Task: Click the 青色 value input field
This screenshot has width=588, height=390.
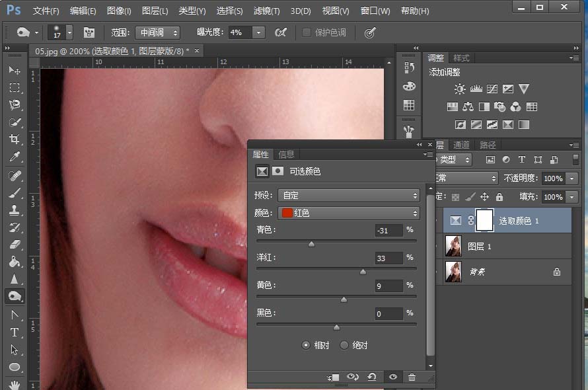Action: pyautogui.click(x=388, y=231)
